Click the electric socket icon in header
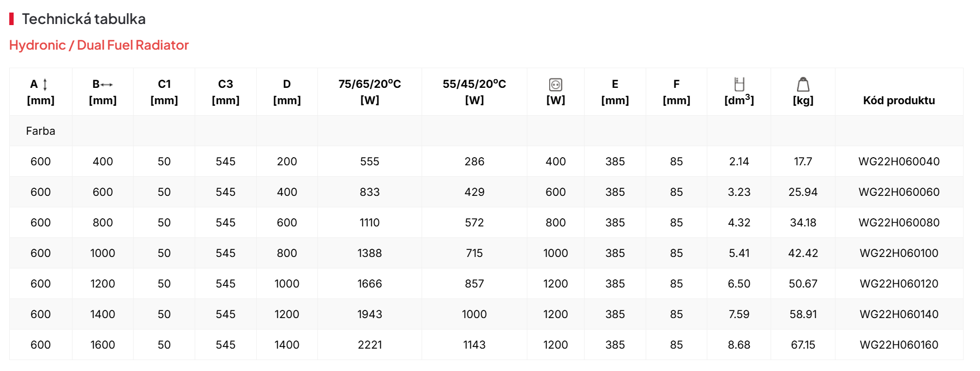The width and height of the screenshot is (980, 371). 555,85
